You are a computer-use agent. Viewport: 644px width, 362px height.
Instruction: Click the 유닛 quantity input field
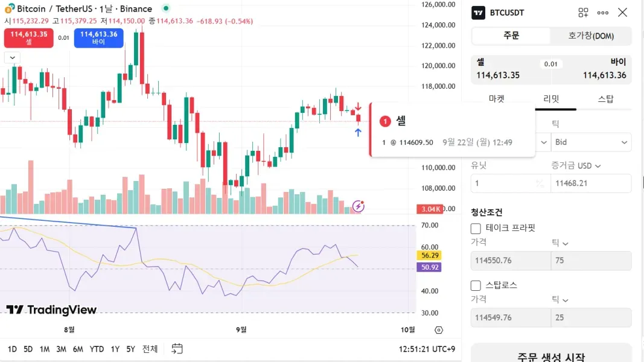click(x=504, y=183)
